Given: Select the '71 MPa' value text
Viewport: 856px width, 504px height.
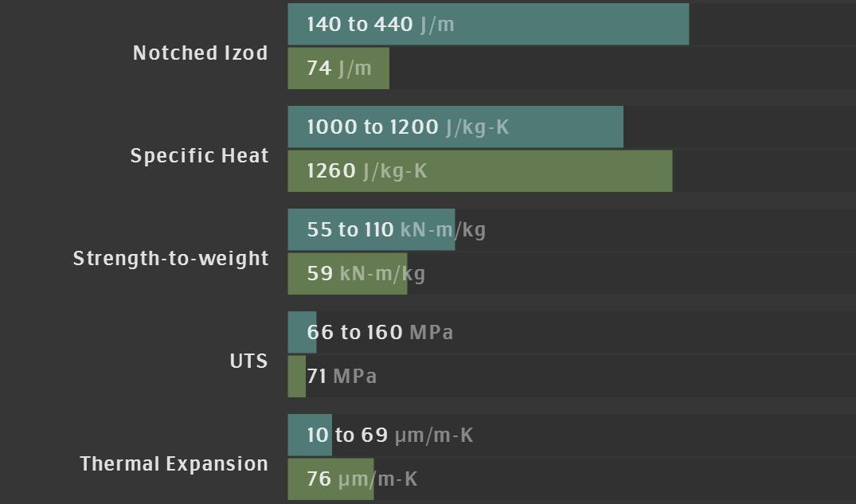Looking at the screenshot, I should pyautogui.click(x=342, y=377).
